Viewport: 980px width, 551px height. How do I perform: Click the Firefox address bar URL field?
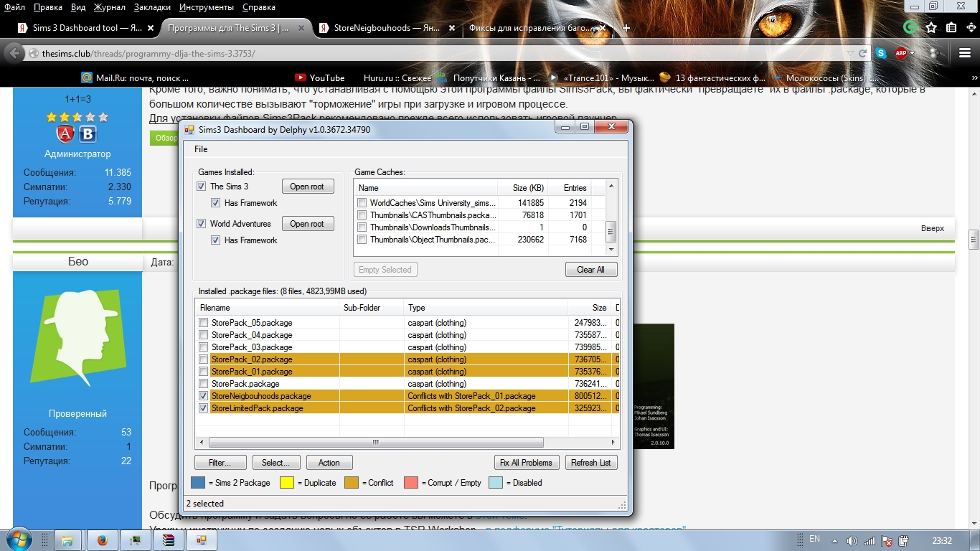[x=441, y=54]
